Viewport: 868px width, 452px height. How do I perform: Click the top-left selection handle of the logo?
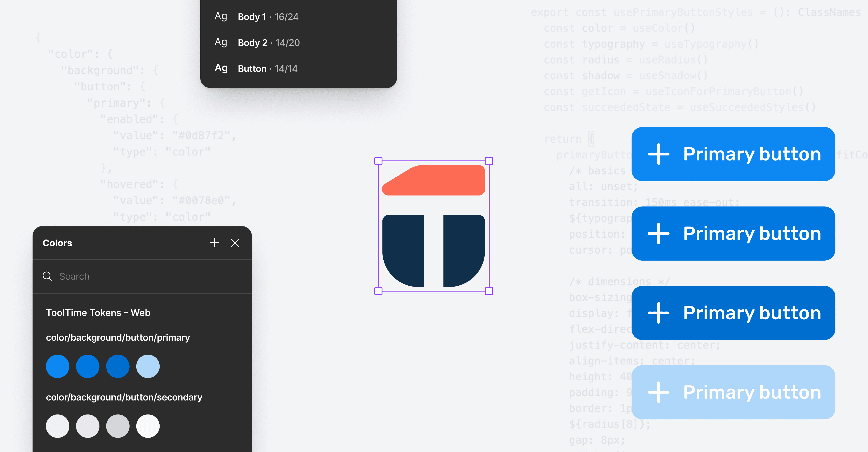pos(378,161)
